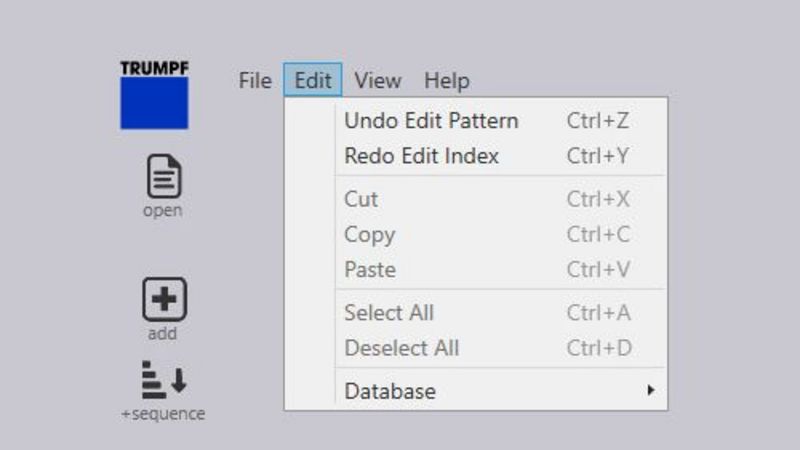Click the "add" text label
Screen dimensions: 800x450
click(x=162, y=333)
